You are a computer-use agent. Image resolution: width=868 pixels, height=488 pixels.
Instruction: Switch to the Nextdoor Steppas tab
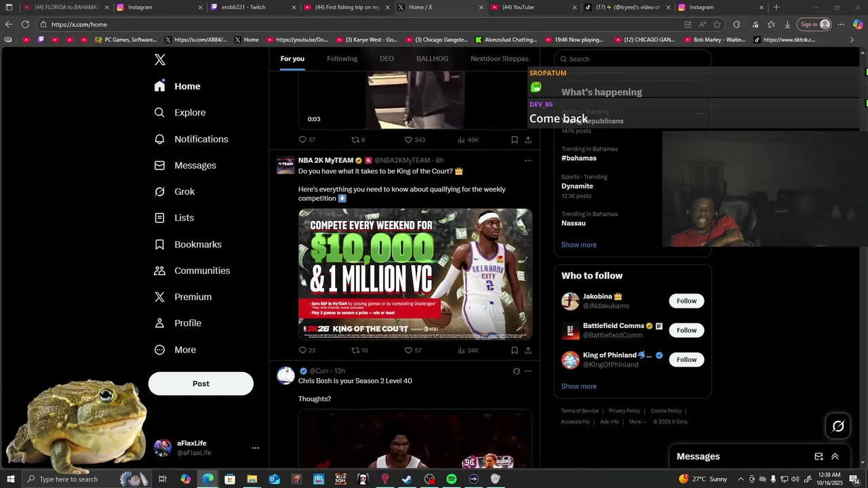[x=500, y=59]
